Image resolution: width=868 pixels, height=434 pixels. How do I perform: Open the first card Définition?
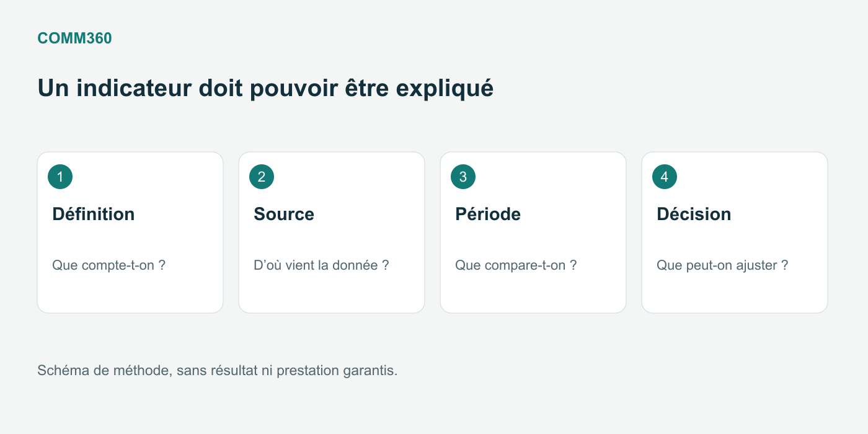coord(130,232)
